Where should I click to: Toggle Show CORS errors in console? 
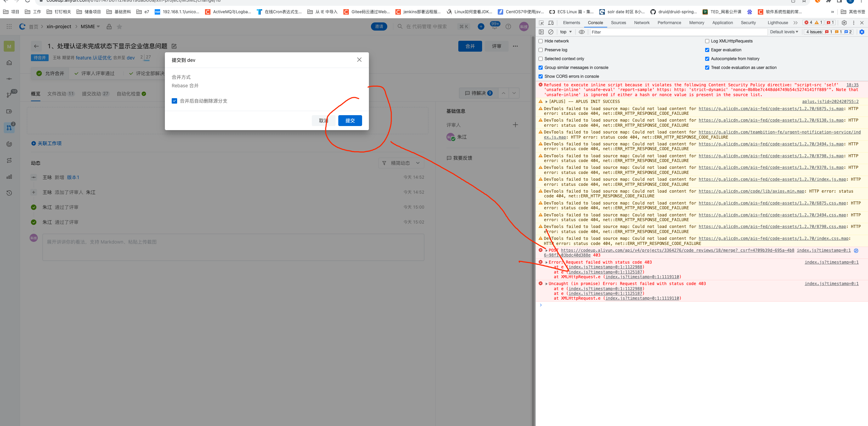(x=541, y=76)
